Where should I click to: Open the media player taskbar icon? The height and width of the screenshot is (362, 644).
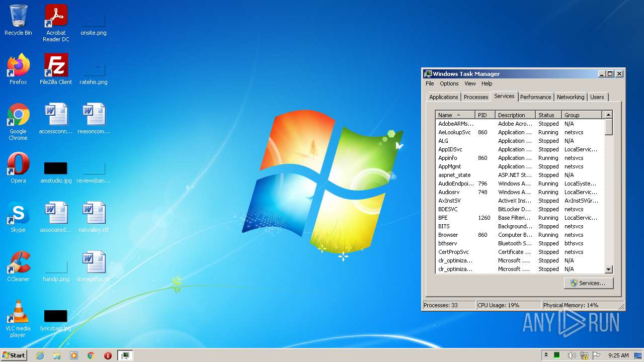coord(74,355)
